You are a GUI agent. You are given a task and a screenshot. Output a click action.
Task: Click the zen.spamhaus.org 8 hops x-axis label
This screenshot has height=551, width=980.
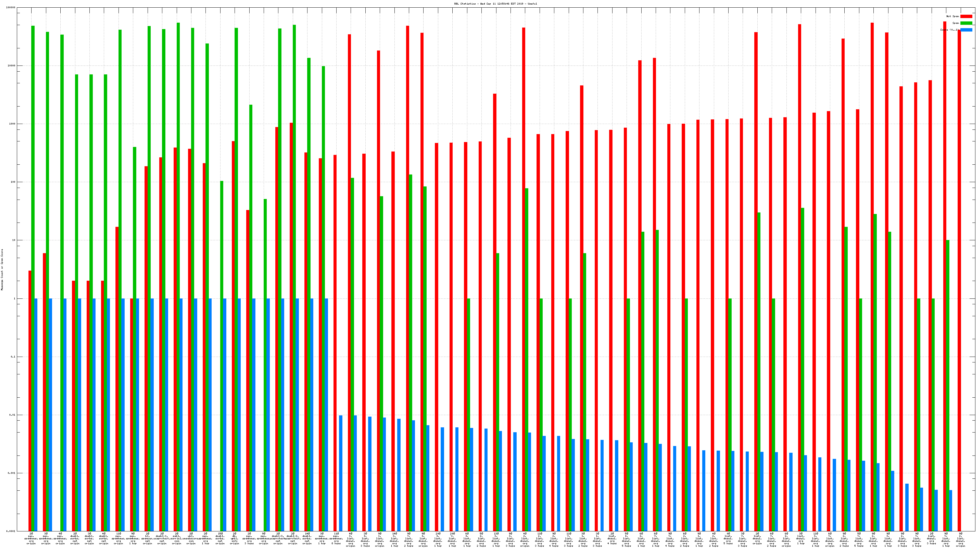click(x=336, y=538)
